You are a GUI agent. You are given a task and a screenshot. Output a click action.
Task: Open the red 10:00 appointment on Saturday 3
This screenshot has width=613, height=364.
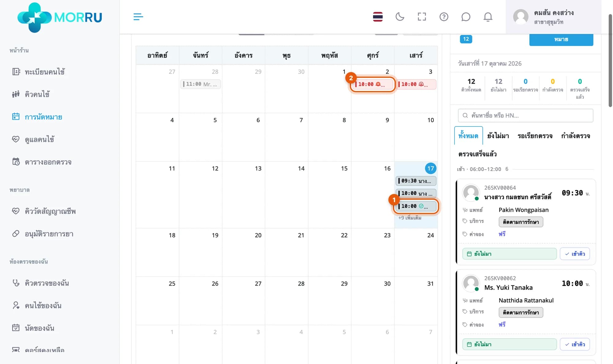pyautogui.click(x=416, y=84)
